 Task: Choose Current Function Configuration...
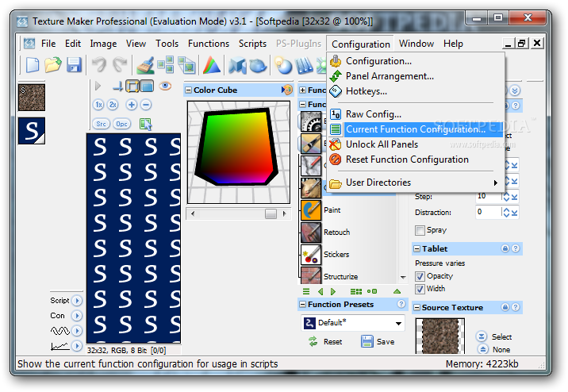point(416,129)
